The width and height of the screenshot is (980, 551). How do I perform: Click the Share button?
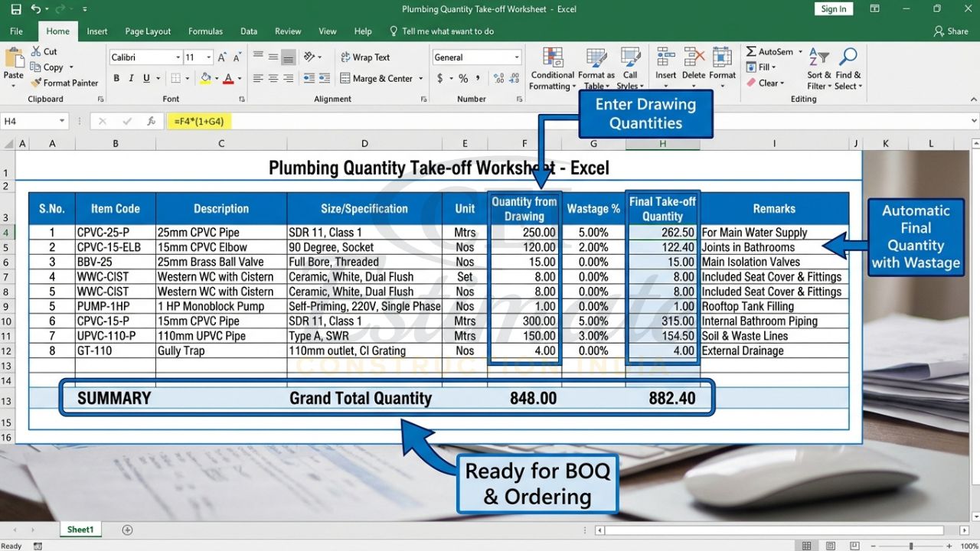pos(952,31)
